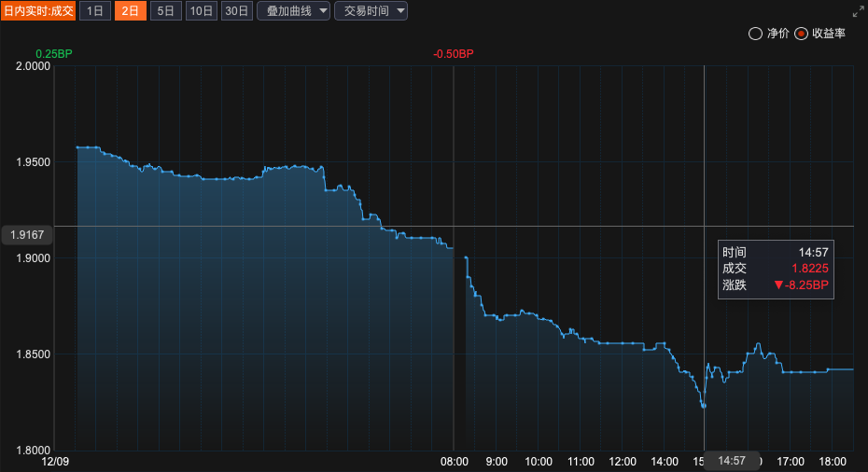The image size is (868, 472).
Task: Switch to the 10日 range tab
Action: [201, 11]
